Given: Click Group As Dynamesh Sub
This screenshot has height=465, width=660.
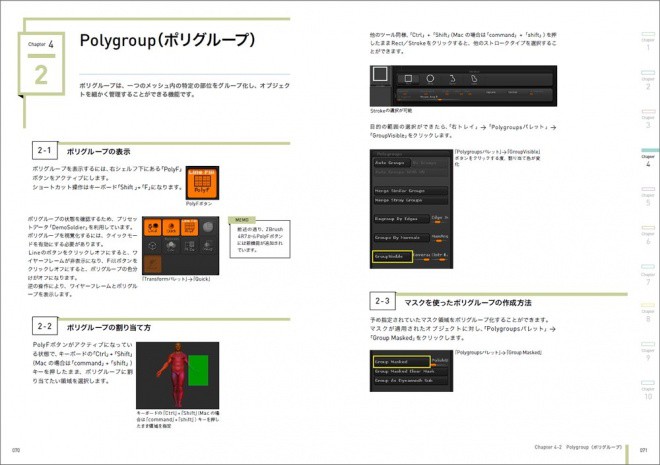Looking at the screenshot, I should point(410,381).
